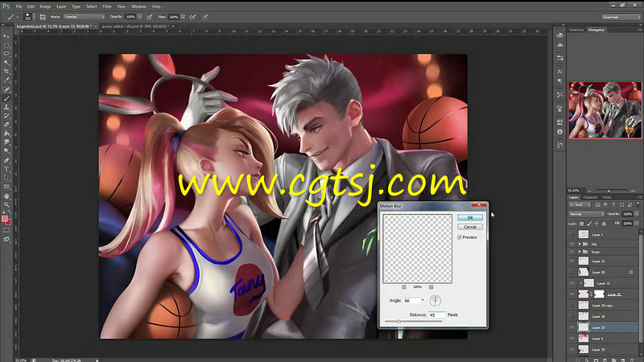Screen dimensions: 644x362
Task: Select the Pen tool
Action: [6, 160]
